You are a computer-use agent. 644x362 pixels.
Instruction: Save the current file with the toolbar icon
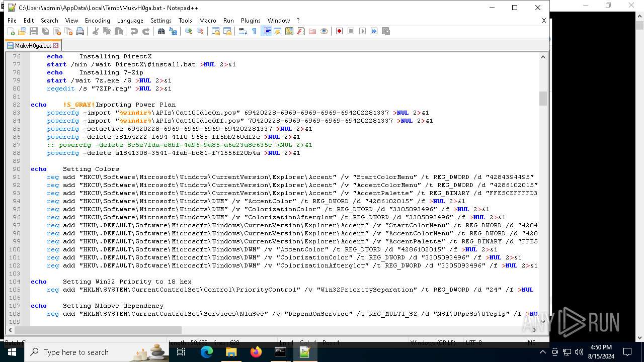point(34,31)
